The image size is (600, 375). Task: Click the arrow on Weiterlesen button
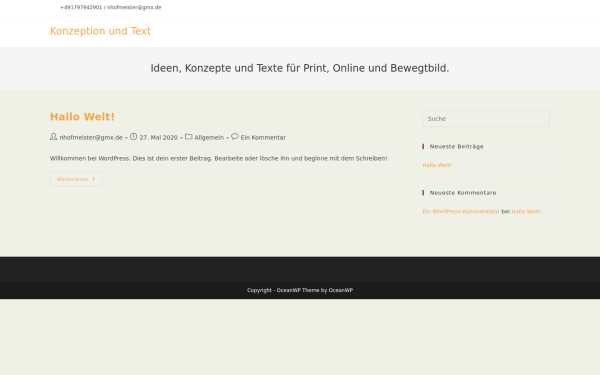tap(93, 179)
